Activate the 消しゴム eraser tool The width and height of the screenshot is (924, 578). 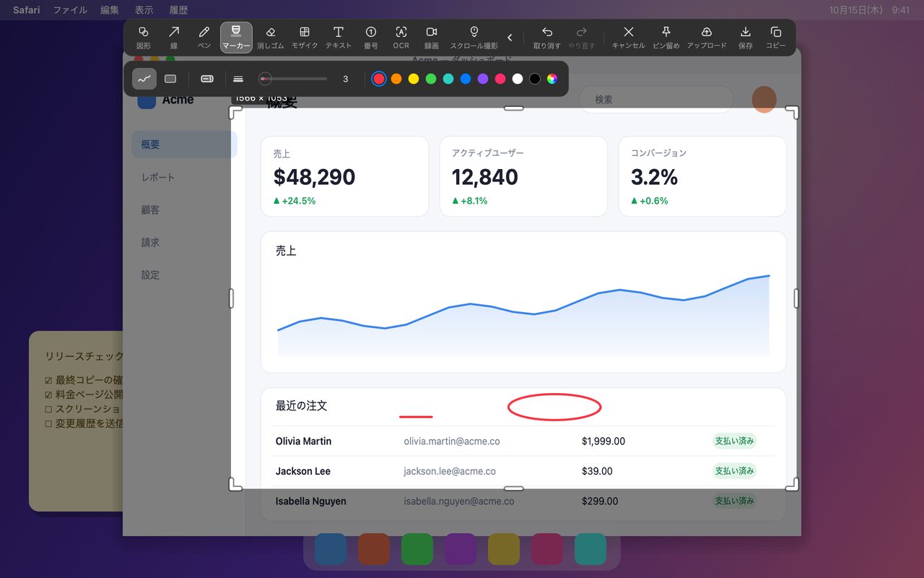point(271,38)
